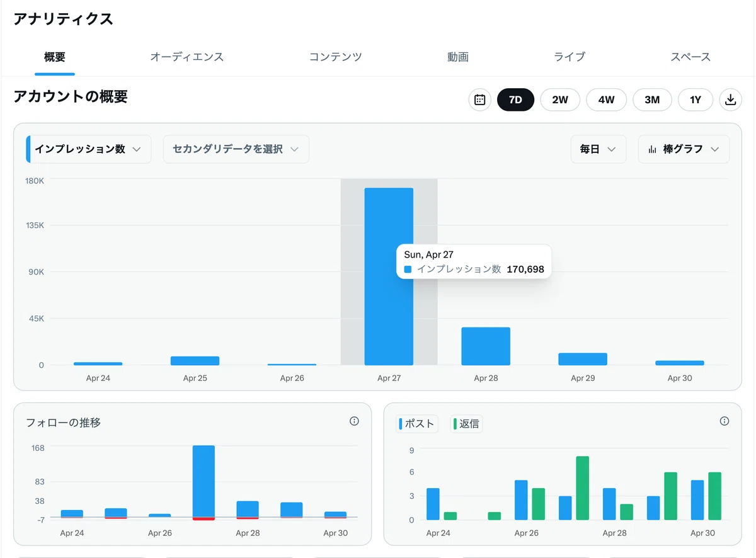Click the 135K axis label

(x=35, y=225)
